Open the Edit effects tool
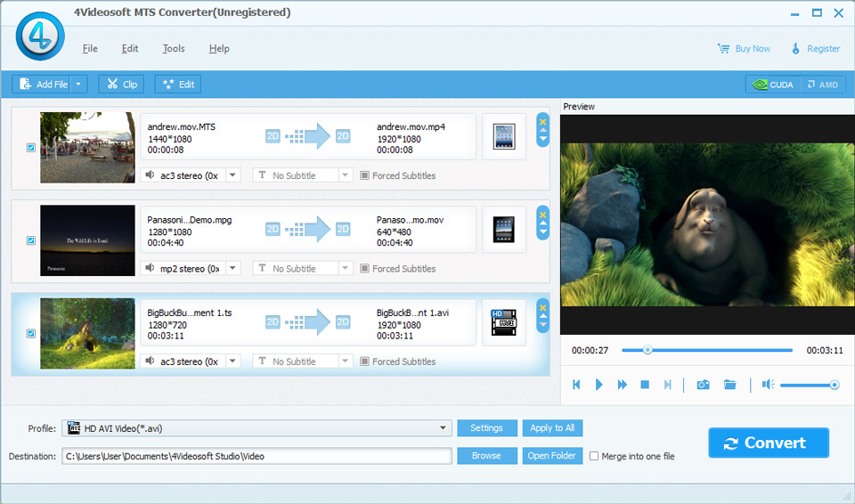 [178, 84]
